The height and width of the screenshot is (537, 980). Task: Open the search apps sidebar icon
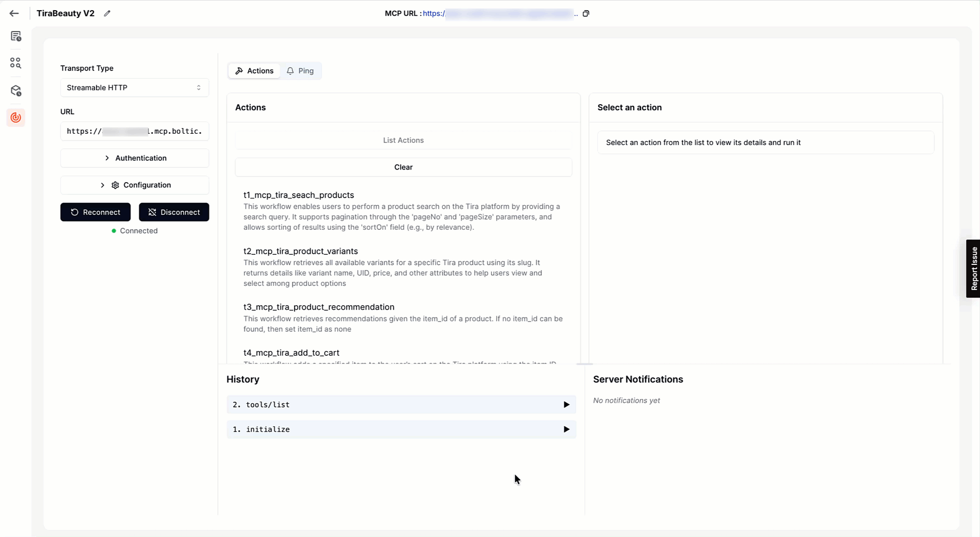(x=16, y=63)
